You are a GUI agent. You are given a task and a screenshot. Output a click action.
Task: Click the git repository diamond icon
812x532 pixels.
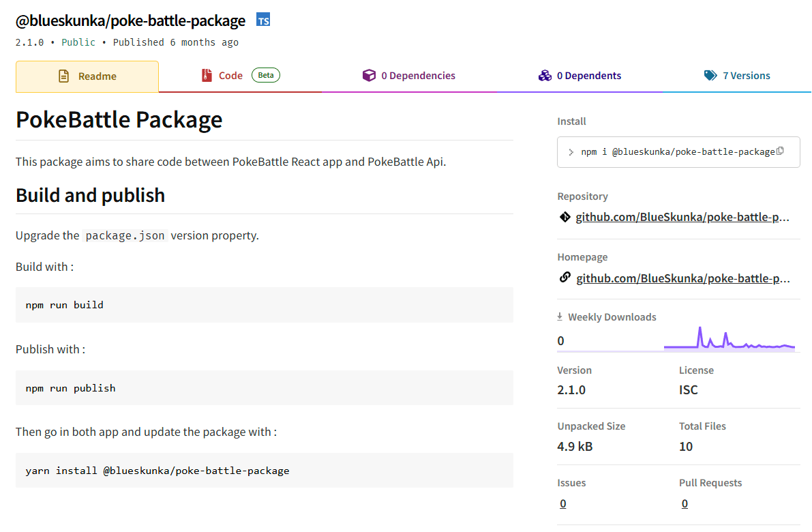[565, 217]
